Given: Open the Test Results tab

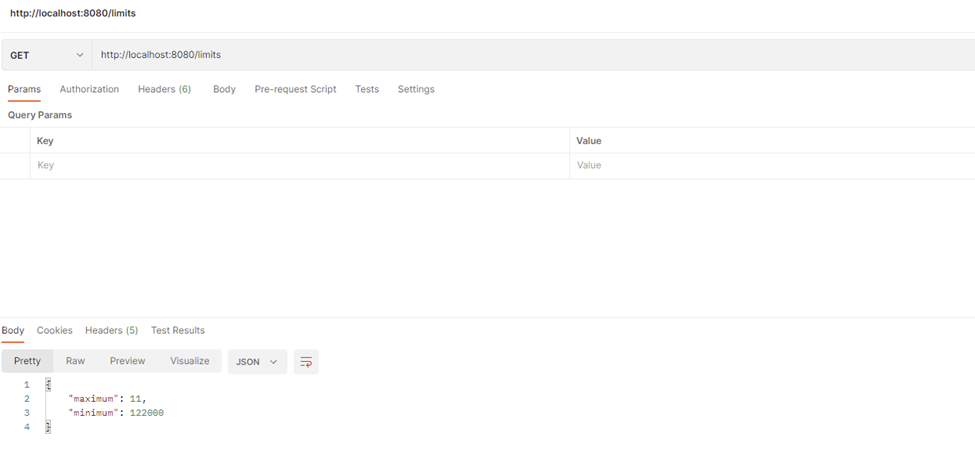Looking at the screenshot, I should tap(178, 330).
